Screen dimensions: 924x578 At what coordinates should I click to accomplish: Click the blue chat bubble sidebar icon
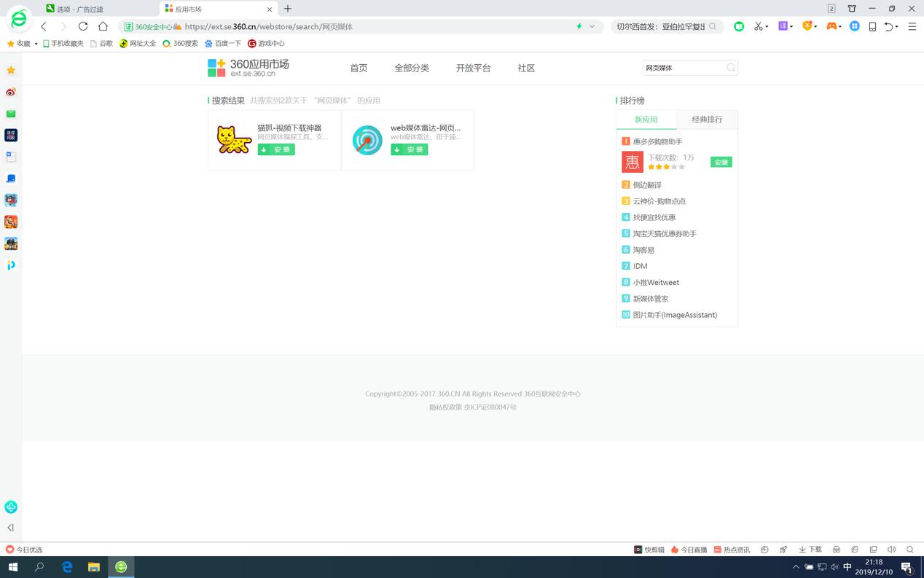11,179
